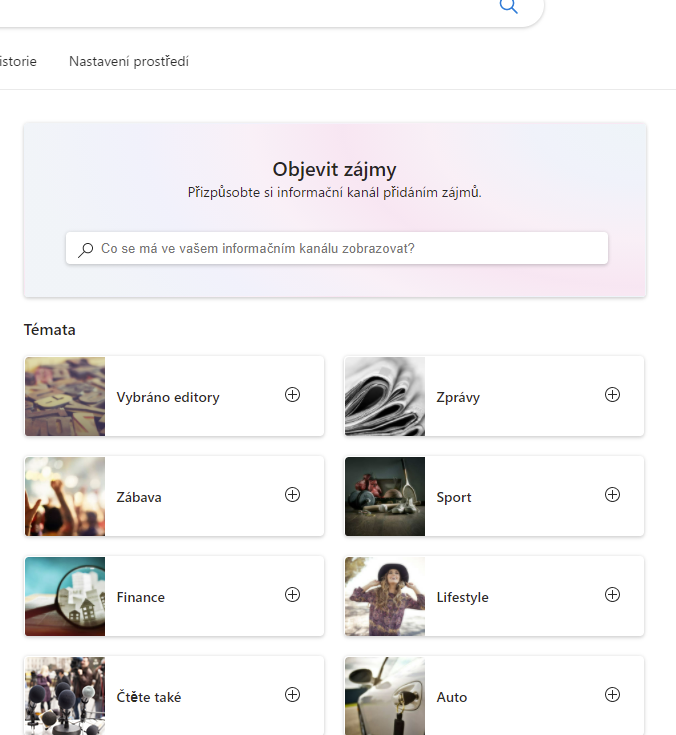This screenshot has width=676, height=735.
Task: Add Sport to interests with plus icon
Action: [612, 495]
